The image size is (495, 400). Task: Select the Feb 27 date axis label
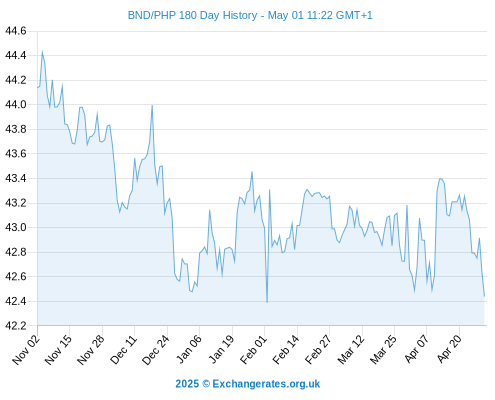click(x=318, y=349)
